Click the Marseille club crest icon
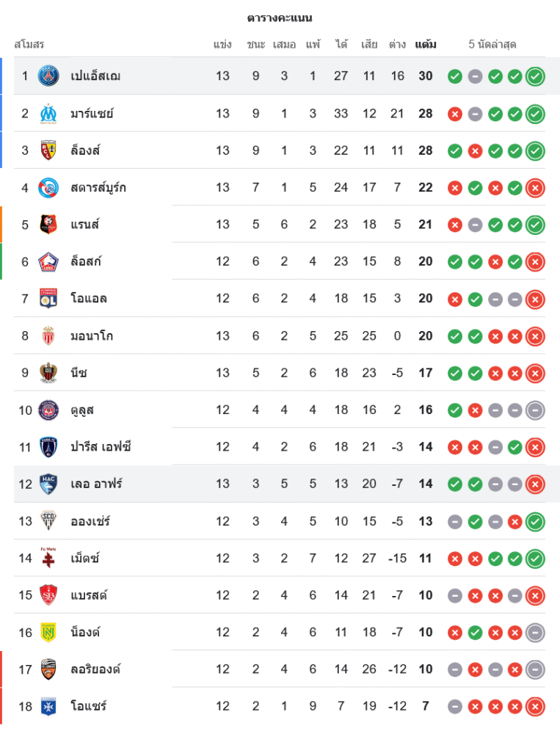The image size is (560, 734). (48, 113)
